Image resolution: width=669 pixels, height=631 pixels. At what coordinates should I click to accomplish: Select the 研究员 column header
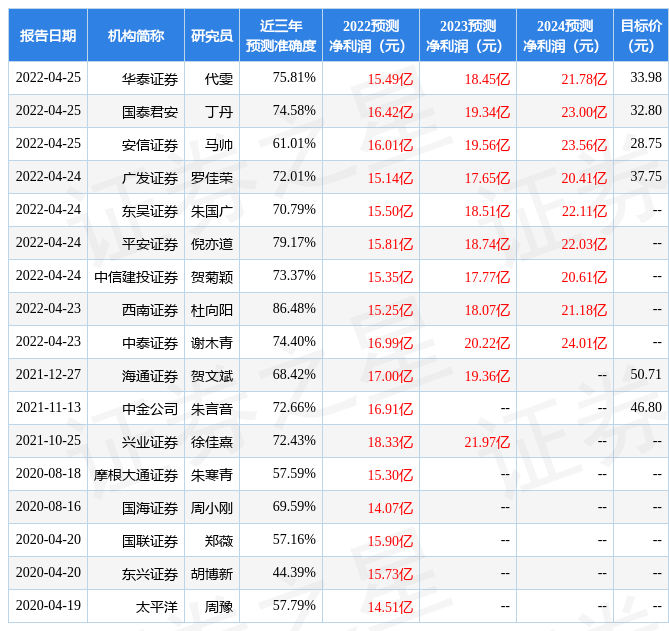coord(212,35)
